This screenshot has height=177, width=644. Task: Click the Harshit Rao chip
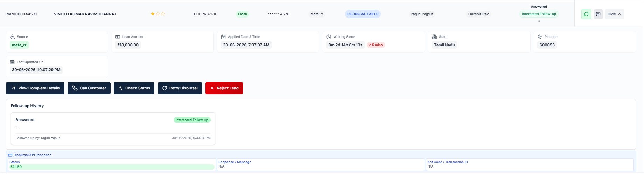[479, 14]
